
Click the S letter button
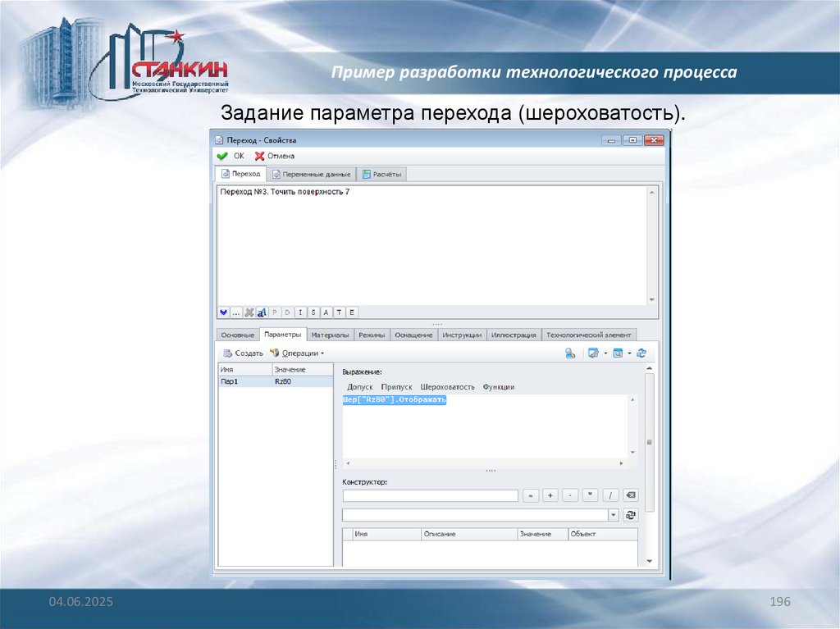[x=313, y=312]
